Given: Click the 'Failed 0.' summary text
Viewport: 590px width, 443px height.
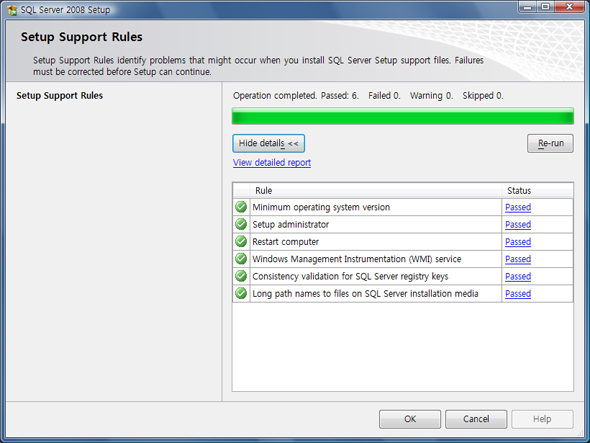Looking at the screenshot, I should pyautogui.click(x=384, y=96).
